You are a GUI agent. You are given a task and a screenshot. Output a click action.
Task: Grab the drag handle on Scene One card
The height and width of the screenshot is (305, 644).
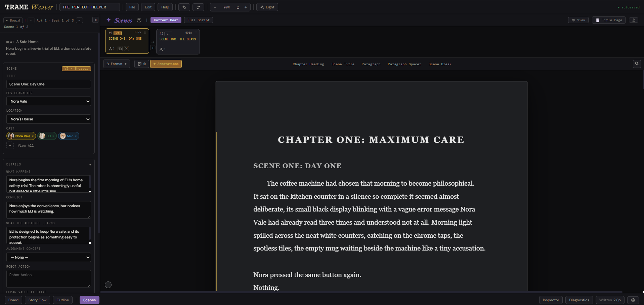pyautogui.click(x=145, y=32)
